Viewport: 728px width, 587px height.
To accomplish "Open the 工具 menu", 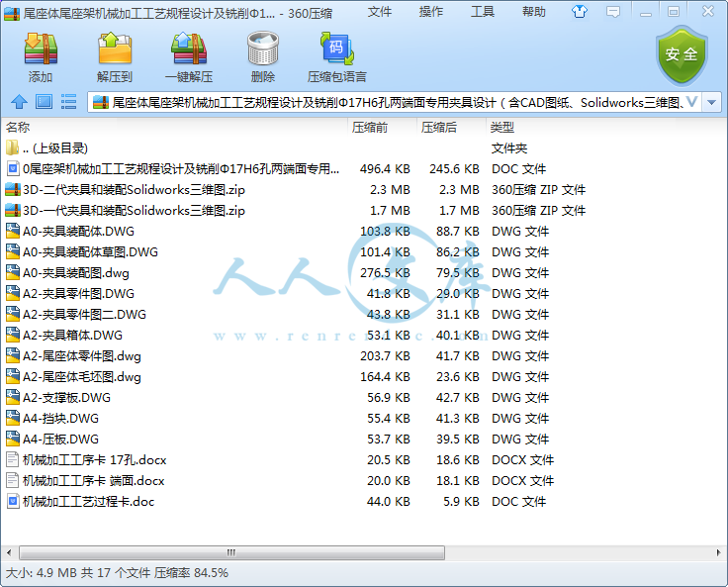I will pyautogui.click(x=483, y=12).
